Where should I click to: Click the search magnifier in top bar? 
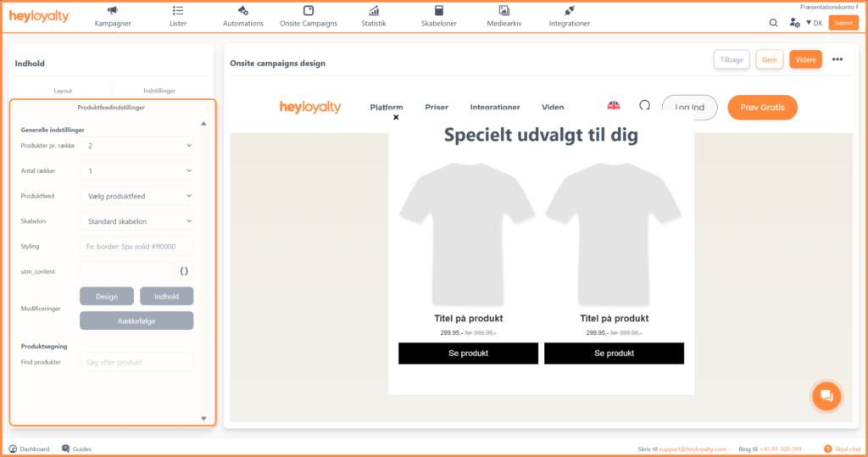pyautogui.click(x=773, y=23)
